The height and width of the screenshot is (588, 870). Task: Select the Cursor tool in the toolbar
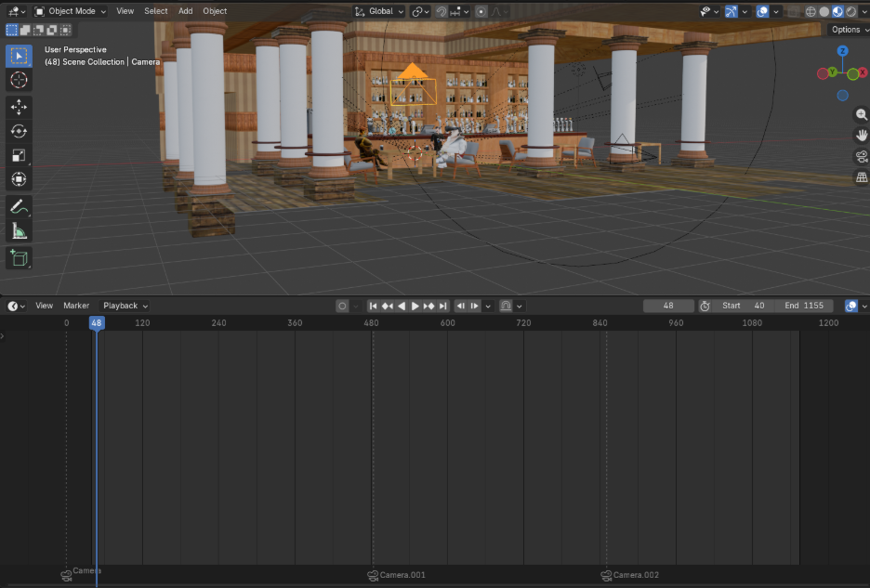click(x=19, y=80)
